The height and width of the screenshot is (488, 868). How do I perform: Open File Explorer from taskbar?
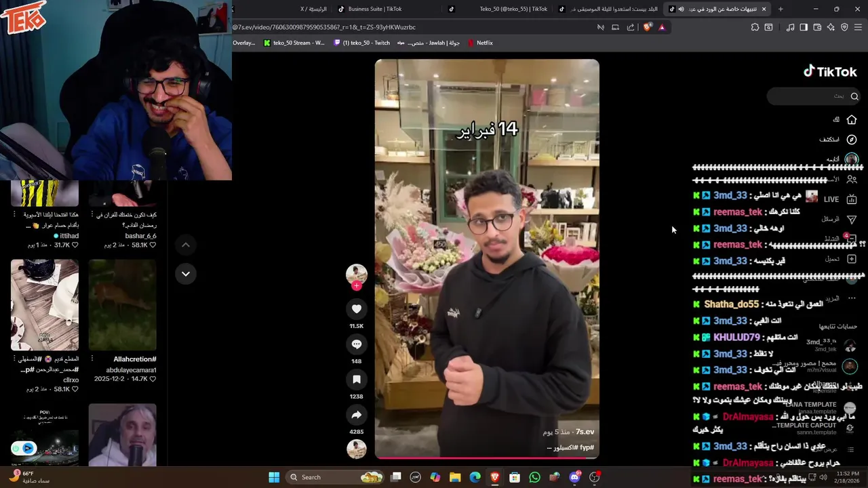click(x=455, y=477)
